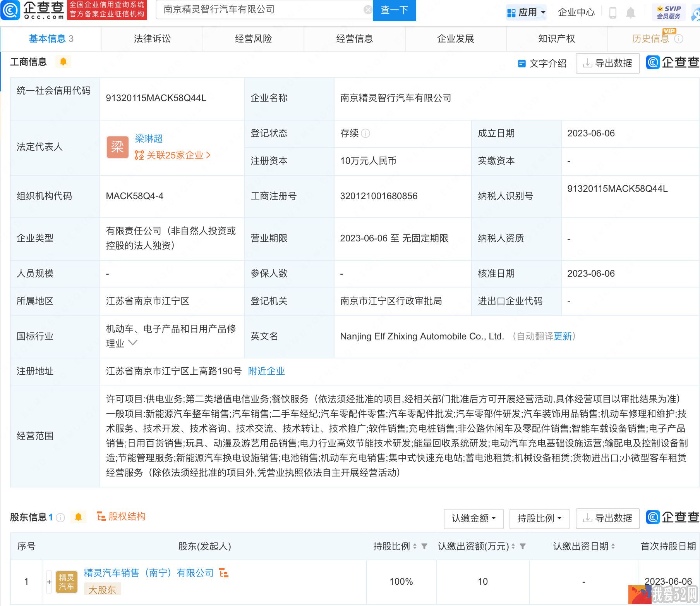This screenshot has height=606, width=700.
Task: Select 南京市江宁区行政审批局 cell
Action: click(391, 301)
